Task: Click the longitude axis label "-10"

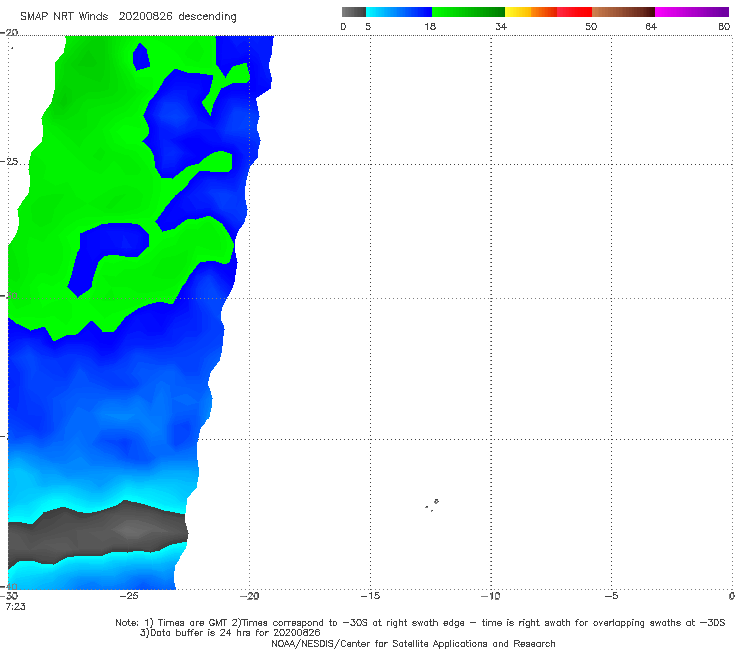Action: 491,596
